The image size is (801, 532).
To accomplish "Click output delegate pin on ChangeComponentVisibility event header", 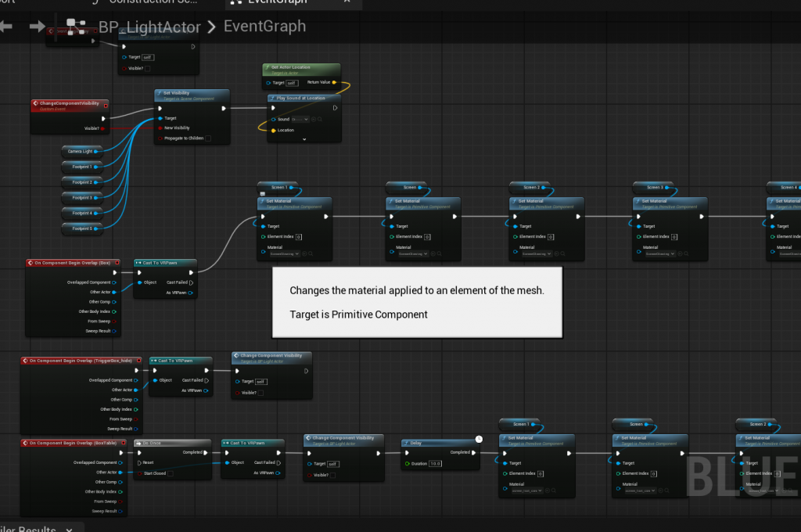I will (x=106, y=106).
